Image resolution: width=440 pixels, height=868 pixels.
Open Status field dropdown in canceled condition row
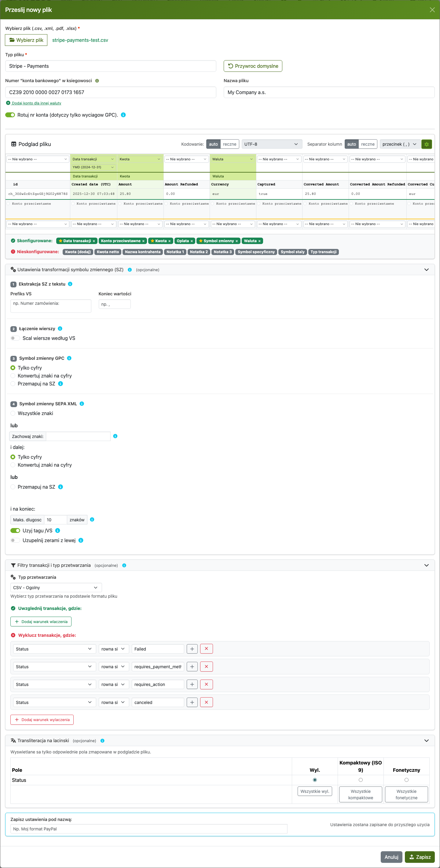[x=54, y=702]
